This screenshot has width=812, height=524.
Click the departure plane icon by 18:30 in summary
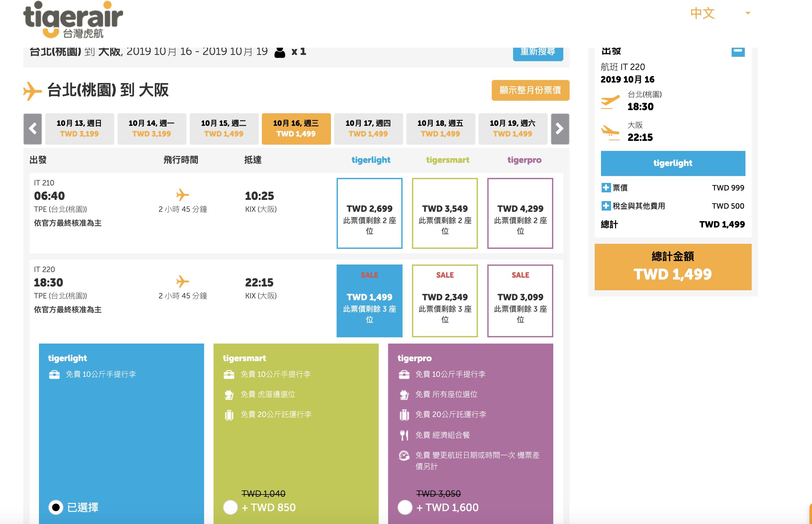tap(610, 102)
